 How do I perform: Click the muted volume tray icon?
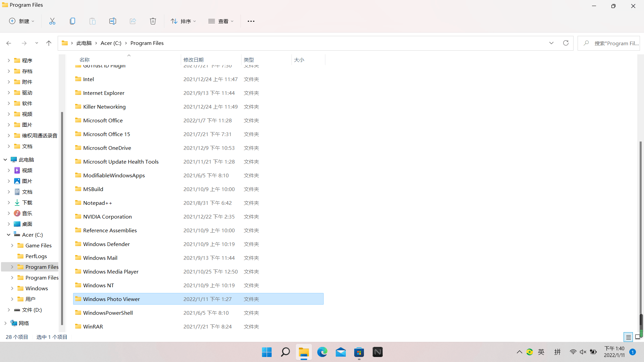click(583, 352)
